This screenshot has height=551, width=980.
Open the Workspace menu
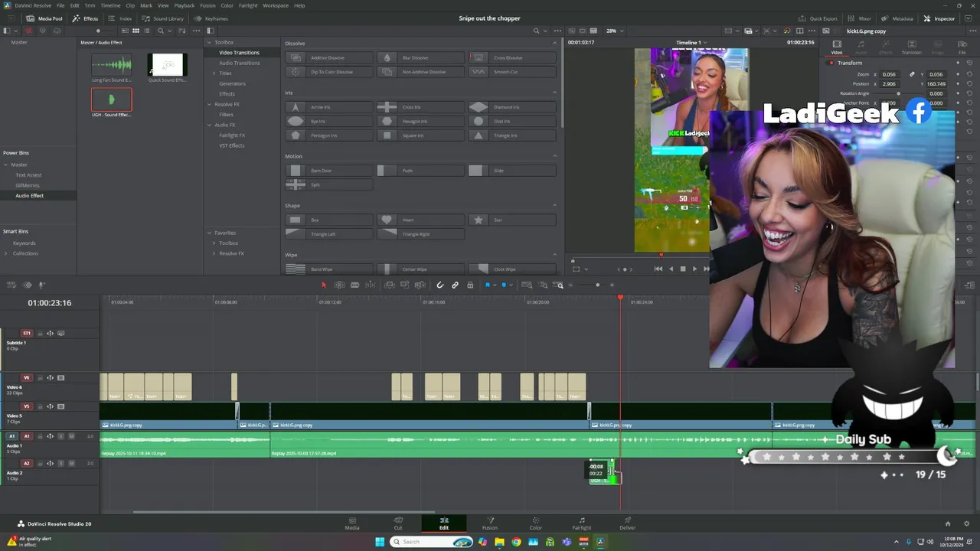276,5
